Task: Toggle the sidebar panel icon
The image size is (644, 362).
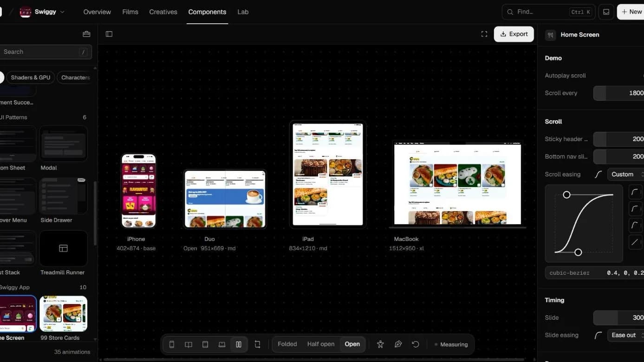Action: (109, 34)
